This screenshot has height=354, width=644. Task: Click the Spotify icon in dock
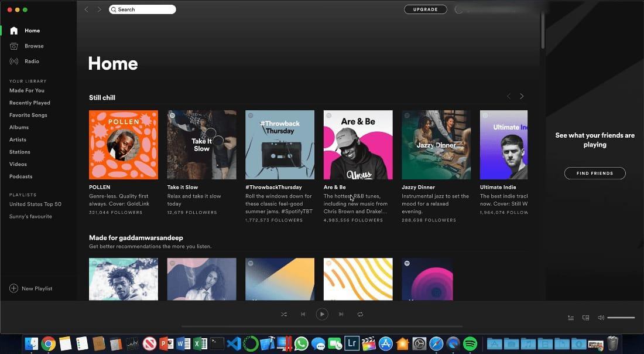click(x=470, y=343)
